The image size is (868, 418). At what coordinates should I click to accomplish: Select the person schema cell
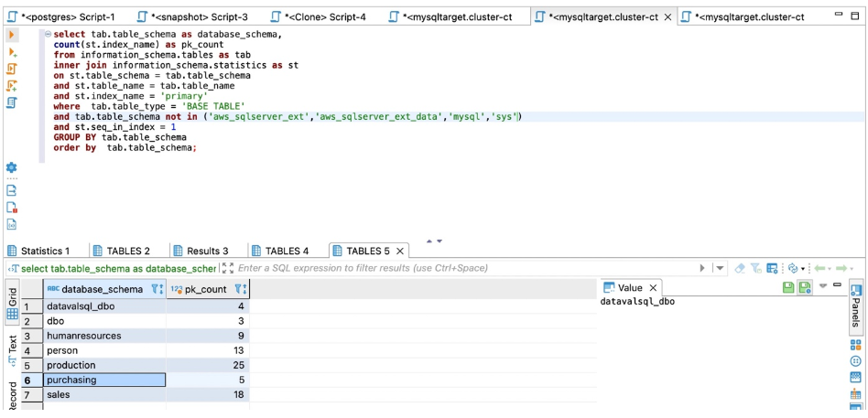104,350
